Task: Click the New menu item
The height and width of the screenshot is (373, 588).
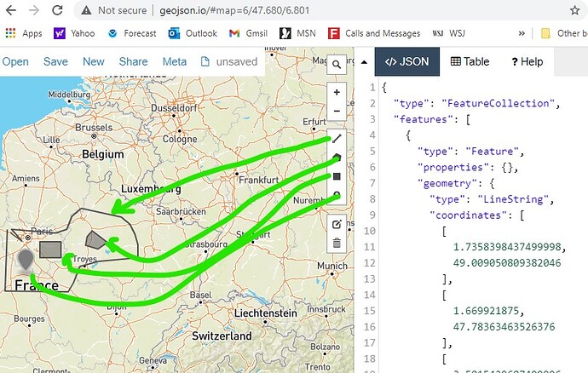Action: 94,61
